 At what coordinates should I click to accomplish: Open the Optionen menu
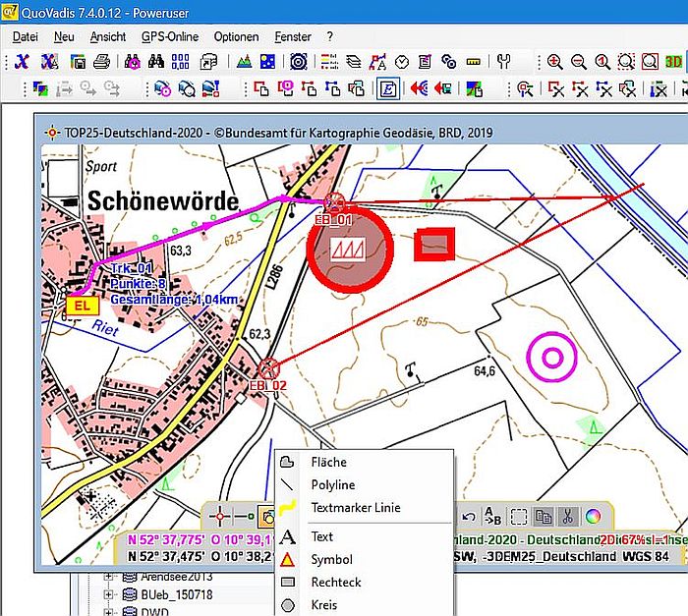[236, 37]
